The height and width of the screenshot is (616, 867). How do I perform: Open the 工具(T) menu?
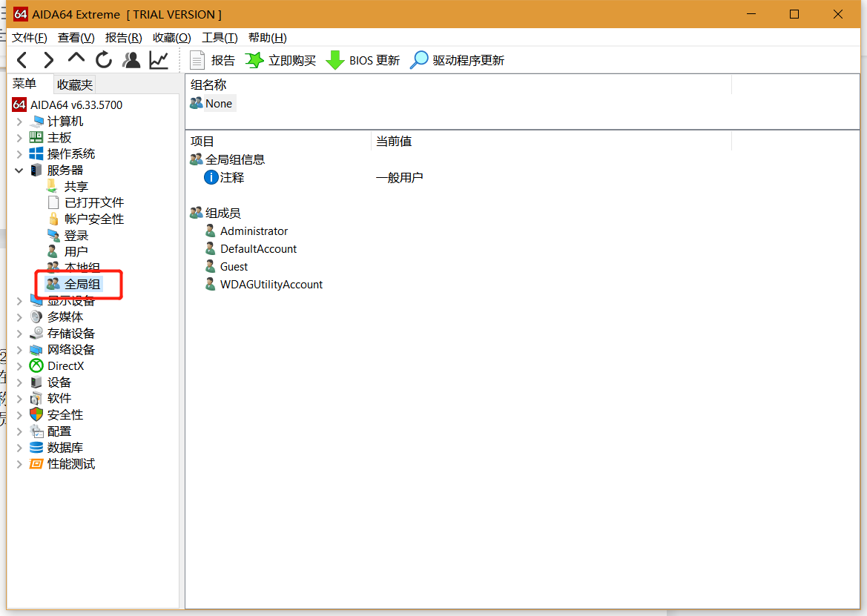point(220,38)
